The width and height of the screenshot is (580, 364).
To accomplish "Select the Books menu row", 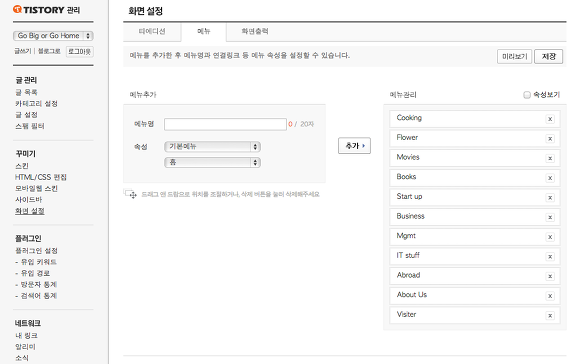I will pyautogui.click(x=475, y=178).
